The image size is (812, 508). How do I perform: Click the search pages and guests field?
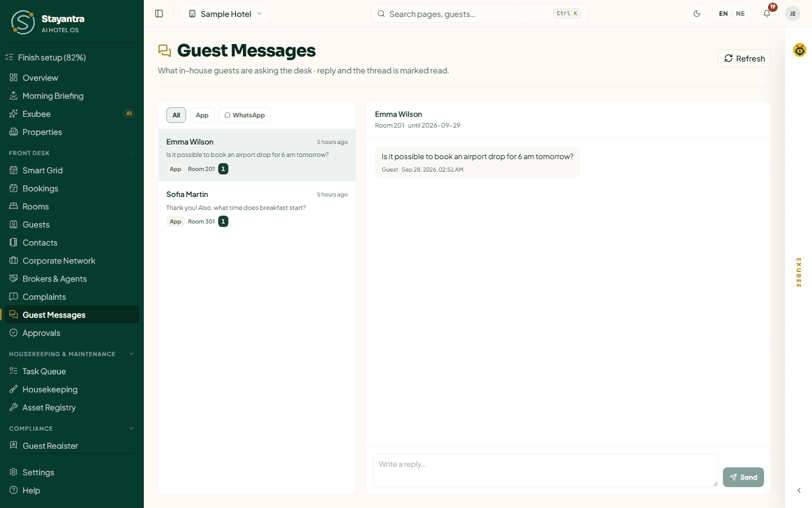pyautogui.click(x=479, y=14)
